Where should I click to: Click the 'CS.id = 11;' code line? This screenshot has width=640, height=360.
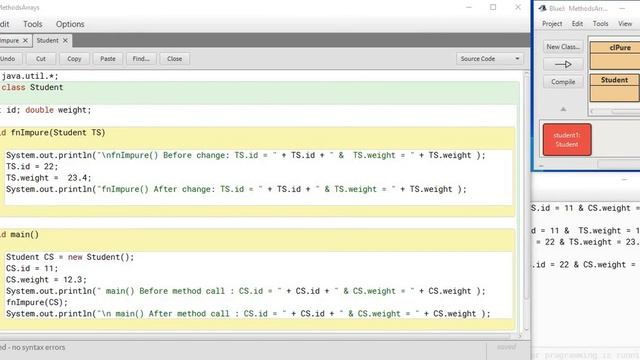tap(32, 269)
